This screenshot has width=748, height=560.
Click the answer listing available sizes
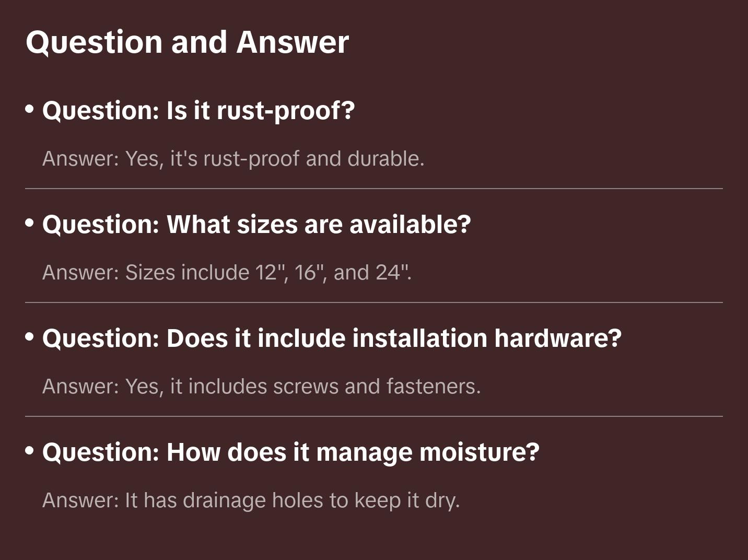tap(227, 273)
